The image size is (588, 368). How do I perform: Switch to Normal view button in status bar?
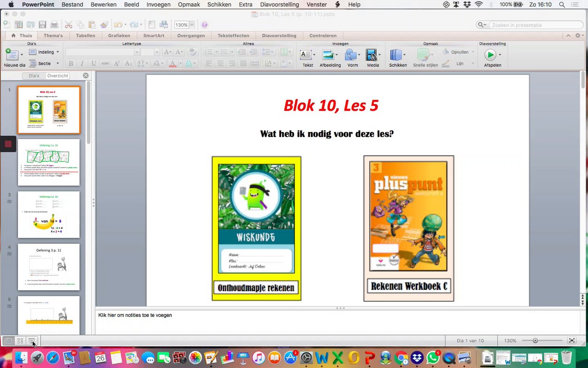pyautogui.click(x=8, y=341)
